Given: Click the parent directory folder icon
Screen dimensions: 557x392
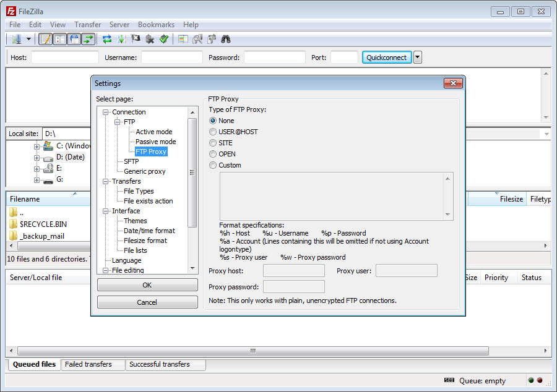Looking at the screenshot, I should [x=13, y=212].
